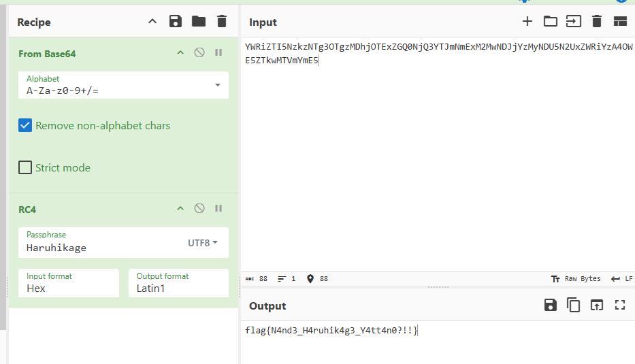
Task: Click the Raw Bytes encoding button
Action: tap(576, 279)
